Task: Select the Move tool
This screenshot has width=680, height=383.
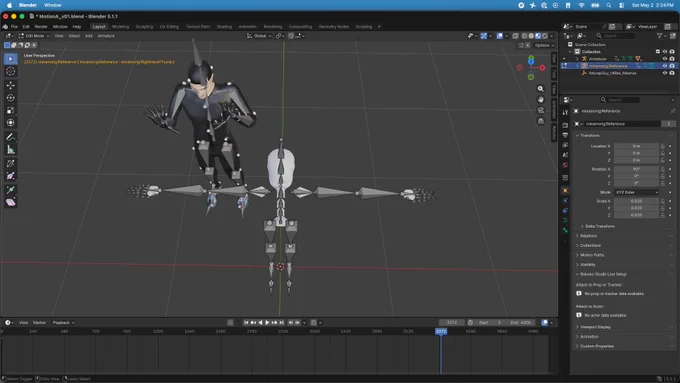Action: click(x=10, y=85)
